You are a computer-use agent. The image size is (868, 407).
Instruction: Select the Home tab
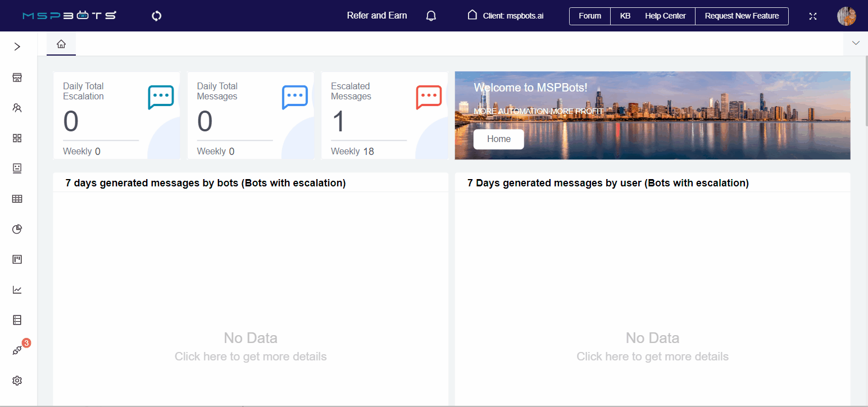click(61, 44)
